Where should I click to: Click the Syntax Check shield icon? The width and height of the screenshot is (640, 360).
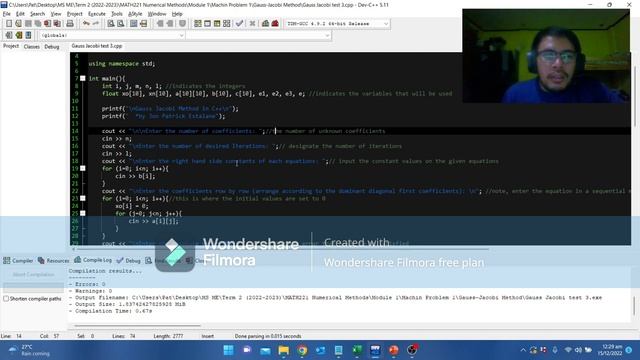[x=182, y=24]
